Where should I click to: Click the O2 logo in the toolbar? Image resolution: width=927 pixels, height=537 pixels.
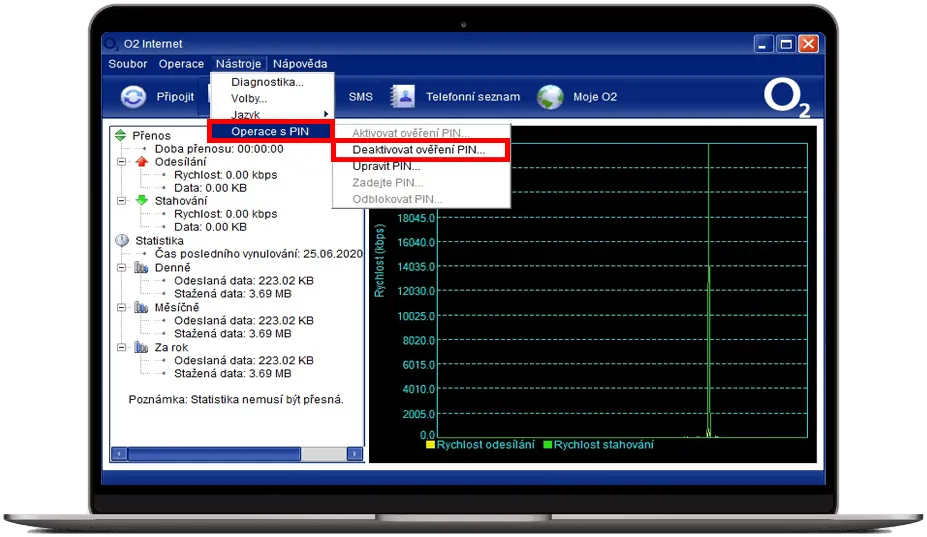[786, 99]
